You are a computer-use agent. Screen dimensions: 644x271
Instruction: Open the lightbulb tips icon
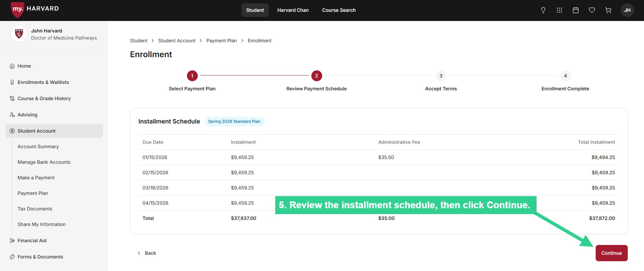pyautogui.click(x=543, y=10)
